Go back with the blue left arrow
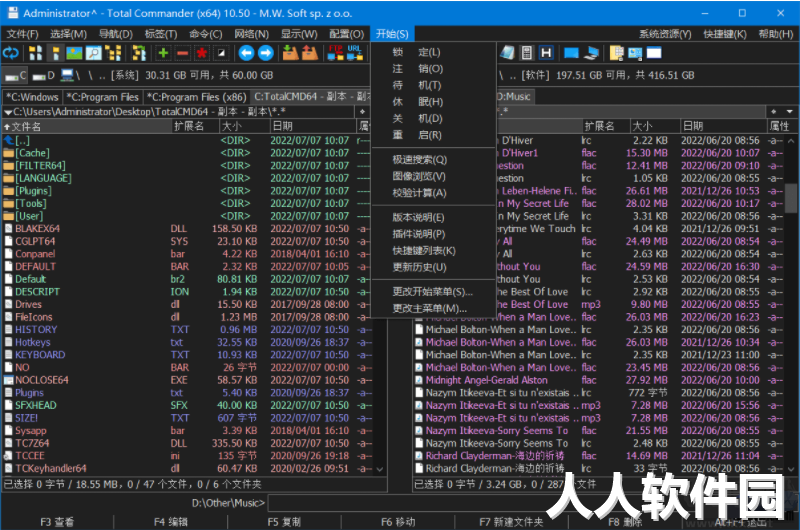800x530 pixels. click(x=246, y=53)
